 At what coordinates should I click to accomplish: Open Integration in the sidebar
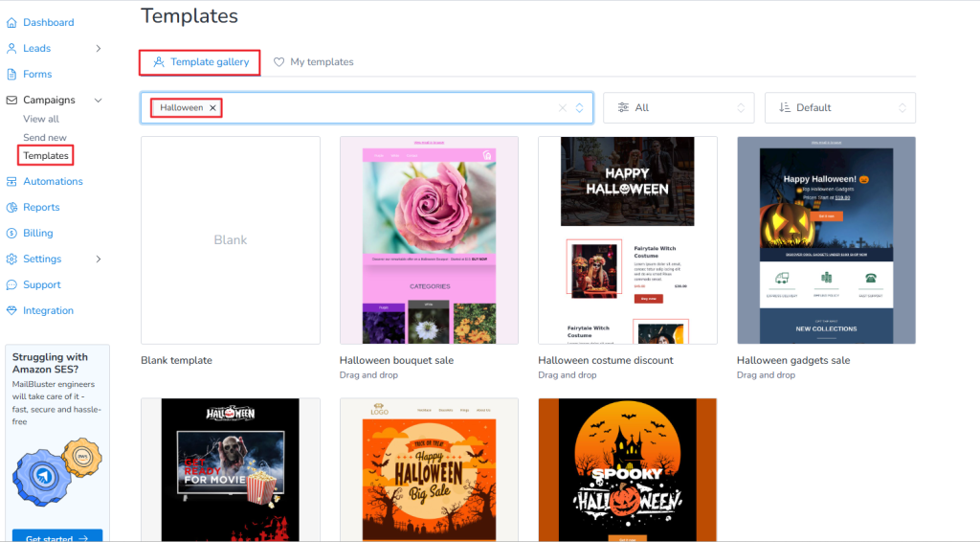[x=48, y=310]
